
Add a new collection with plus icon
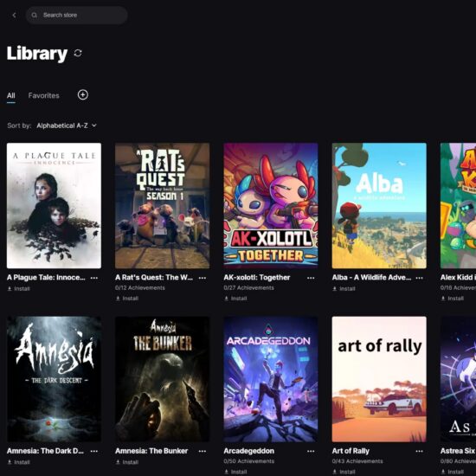click(83, 95)
